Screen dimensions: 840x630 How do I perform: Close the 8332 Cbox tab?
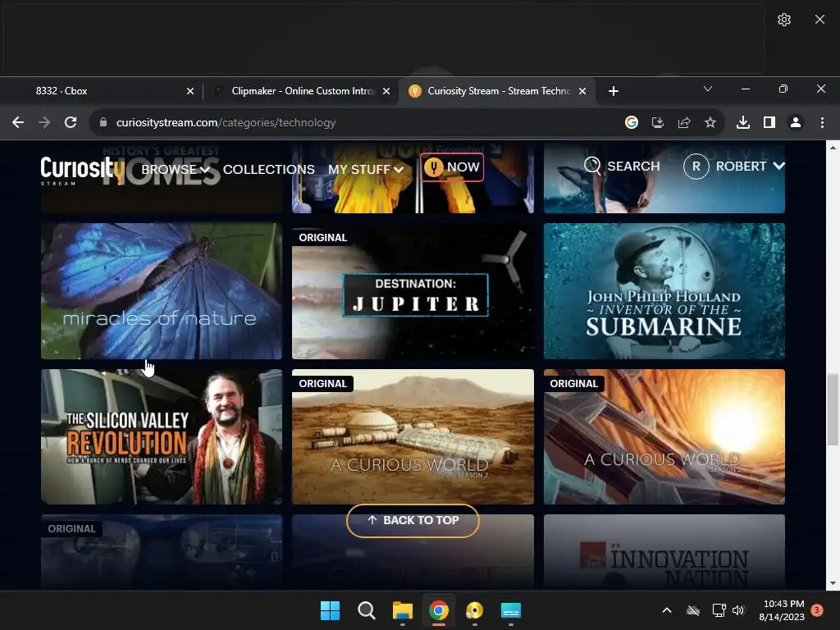[190, 92]
